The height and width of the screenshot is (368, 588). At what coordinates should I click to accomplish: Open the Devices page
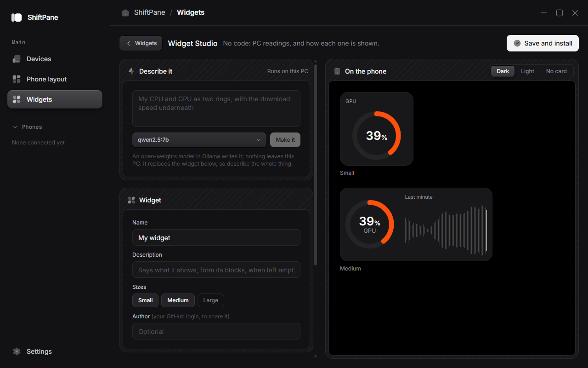[x=55, y=59]
